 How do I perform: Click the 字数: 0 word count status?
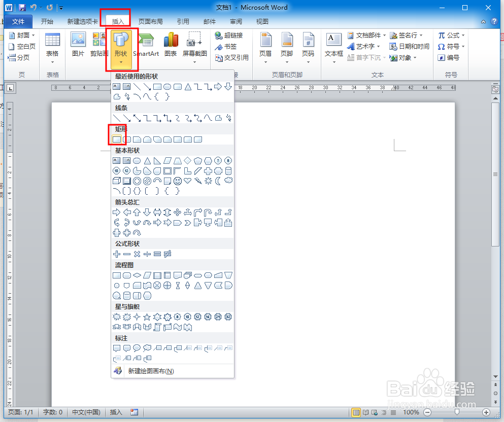[53, 412]
